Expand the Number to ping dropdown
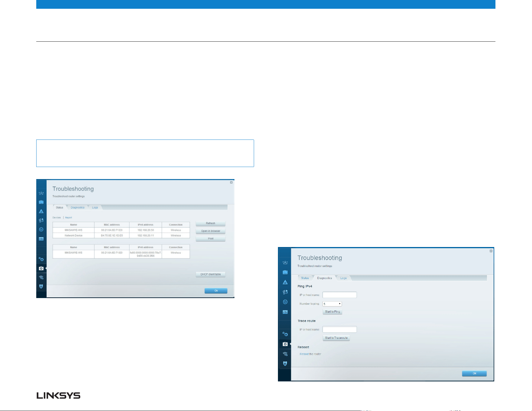Image resolution: width=532 pixels, height=411 pixels. [332, 304]
